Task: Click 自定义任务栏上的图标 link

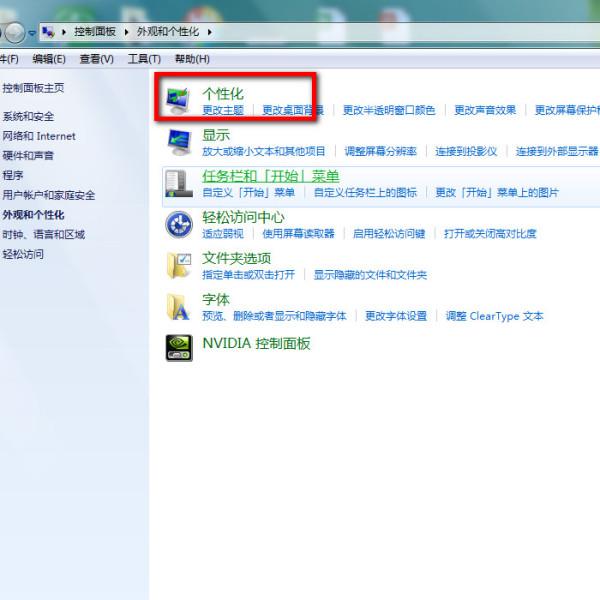Action: 365,192
